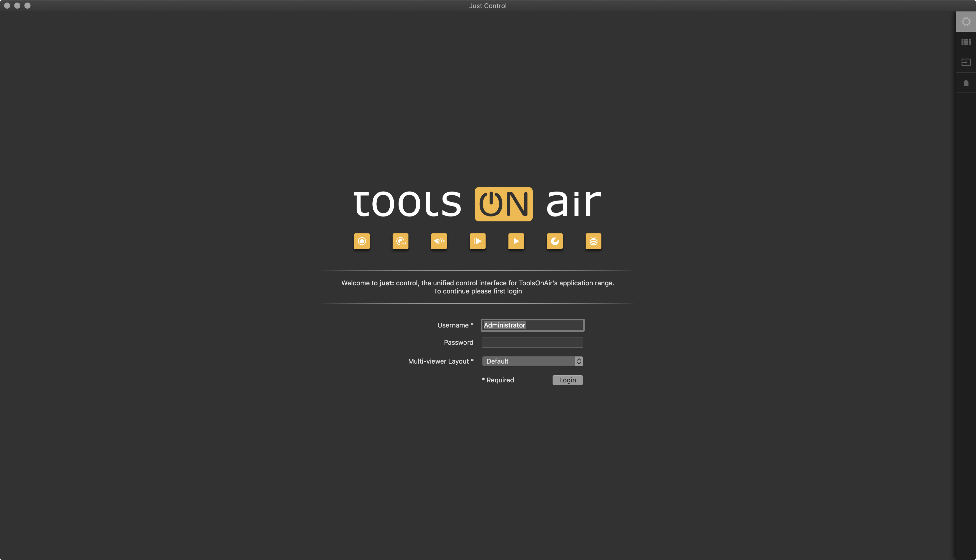
Task: Click the ToolsOnAir power ON logo
Action: [503, 204]
